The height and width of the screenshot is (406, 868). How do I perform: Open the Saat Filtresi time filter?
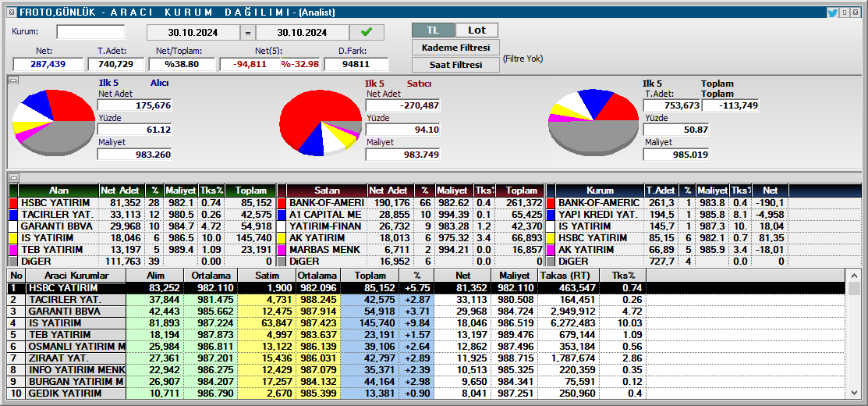455,65
